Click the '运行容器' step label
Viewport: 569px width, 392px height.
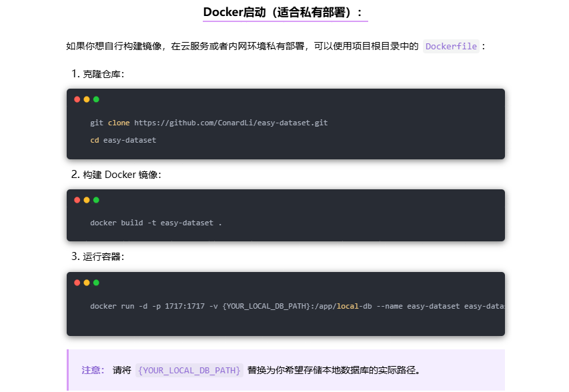click(103, 257)
